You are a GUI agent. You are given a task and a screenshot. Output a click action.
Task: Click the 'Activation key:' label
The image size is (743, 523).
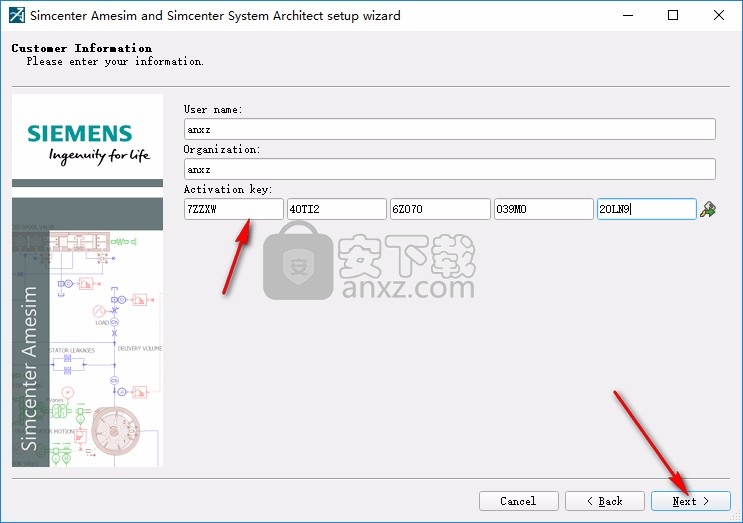pyautogui.click(x=228, y=189)
